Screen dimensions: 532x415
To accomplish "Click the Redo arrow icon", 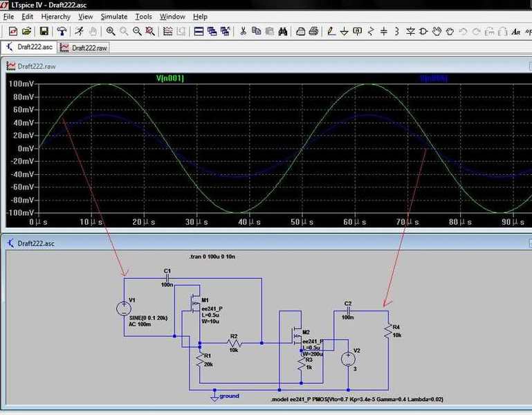I will [477, 32].
